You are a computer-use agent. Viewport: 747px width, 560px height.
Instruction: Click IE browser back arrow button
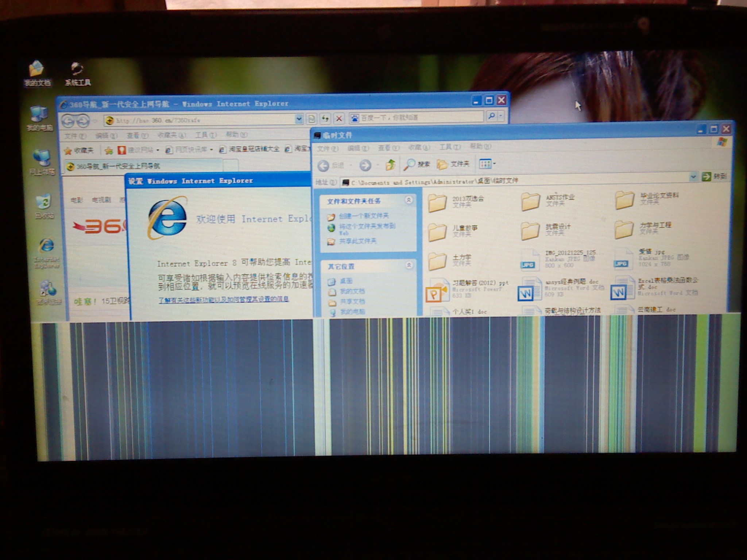(x=68, y=121)
